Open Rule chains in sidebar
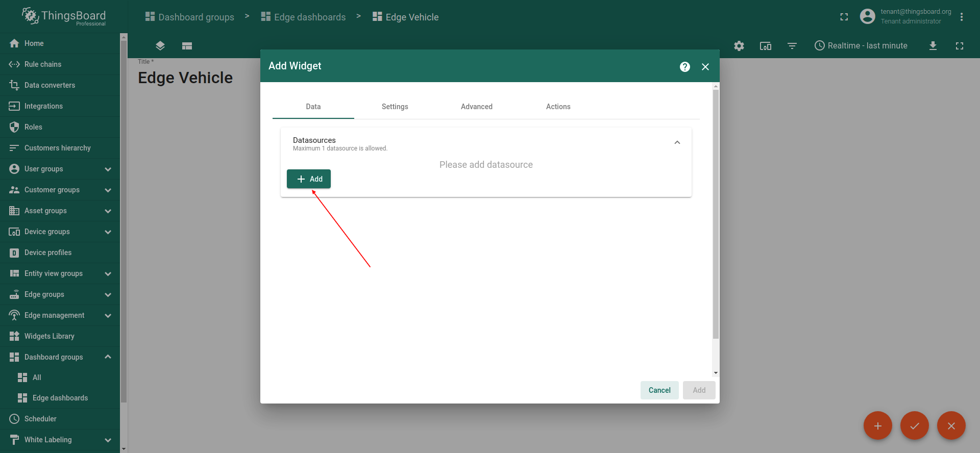The image size is (980, 453). point(60,64)
